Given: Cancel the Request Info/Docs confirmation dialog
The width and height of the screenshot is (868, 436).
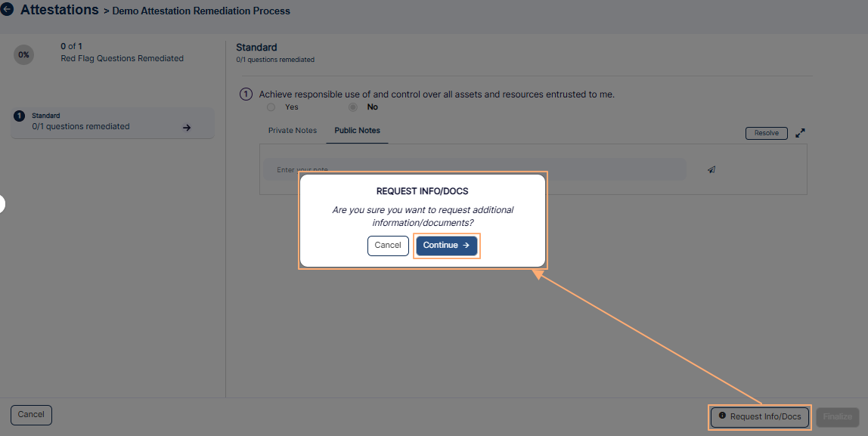Looking at the screenshot, I should pyautogui.click(x=388, y=246).
